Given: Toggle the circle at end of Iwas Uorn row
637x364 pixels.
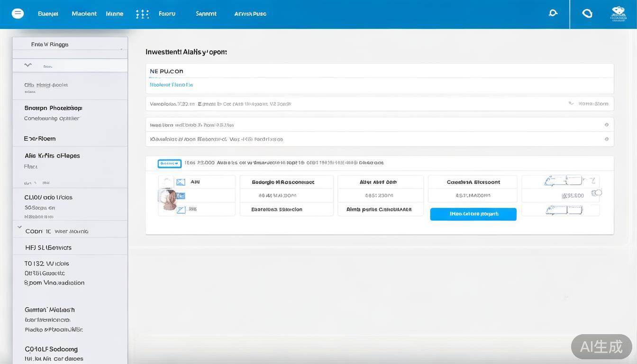Looking at the screenshot, I should pos(606,125).
